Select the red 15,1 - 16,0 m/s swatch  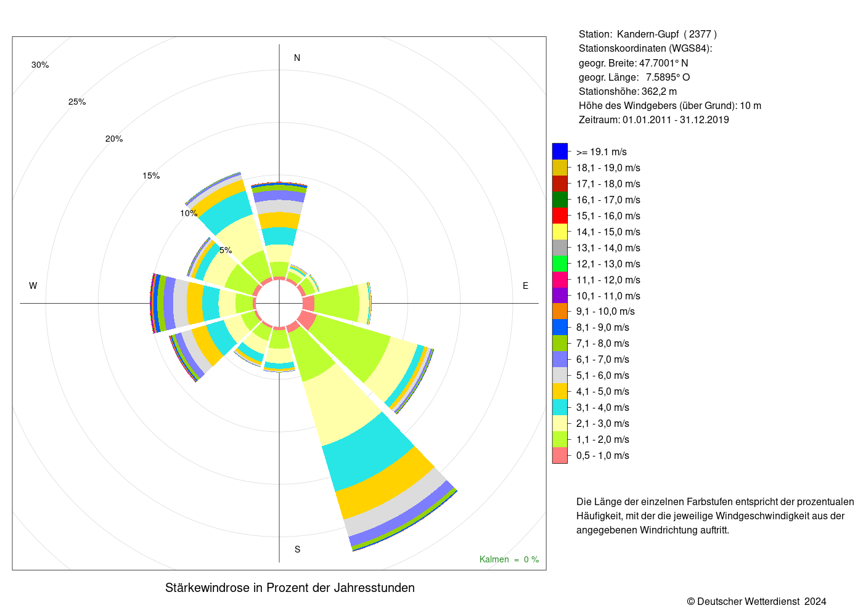560,216
